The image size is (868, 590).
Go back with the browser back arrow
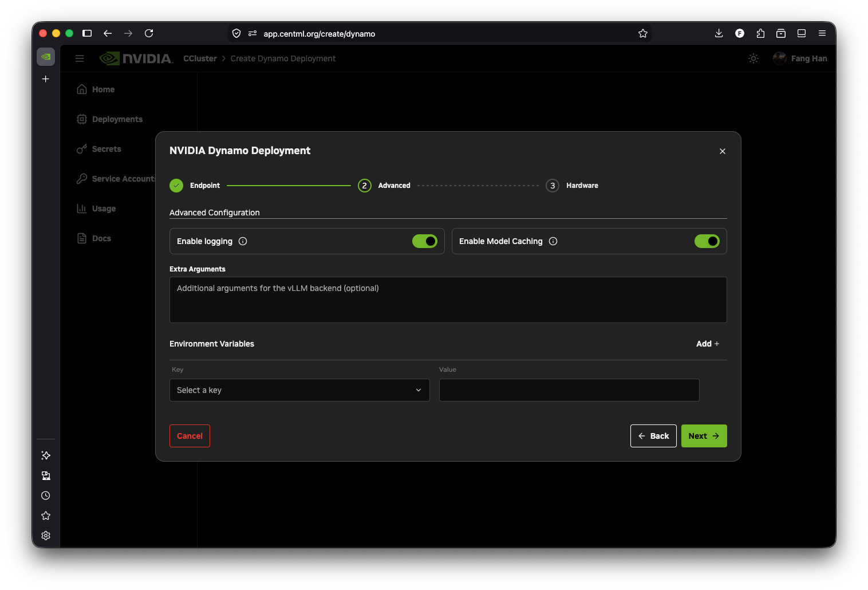click(108, 33)
